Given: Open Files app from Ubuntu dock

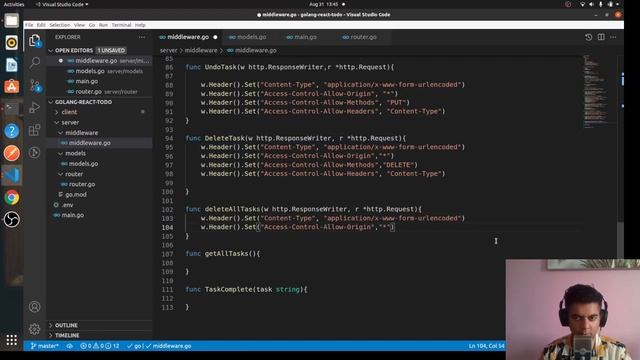Looking at the screenshot, I should pyautogui.click(x=11, y=20).
